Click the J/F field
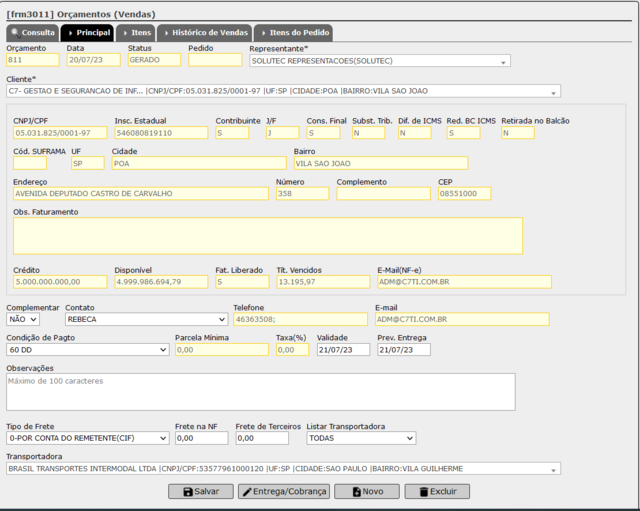Screen dimensions: 640x511 [283, 133]
